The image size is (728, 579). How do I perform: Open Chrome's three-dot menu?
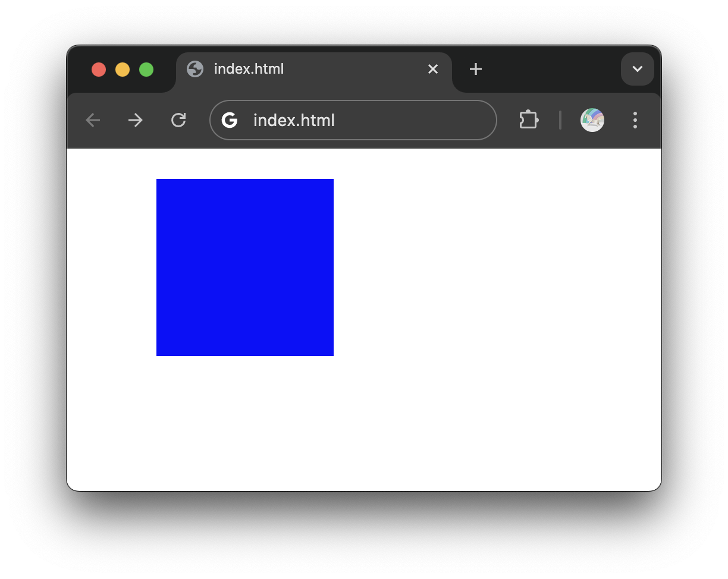tap(635, 120)
